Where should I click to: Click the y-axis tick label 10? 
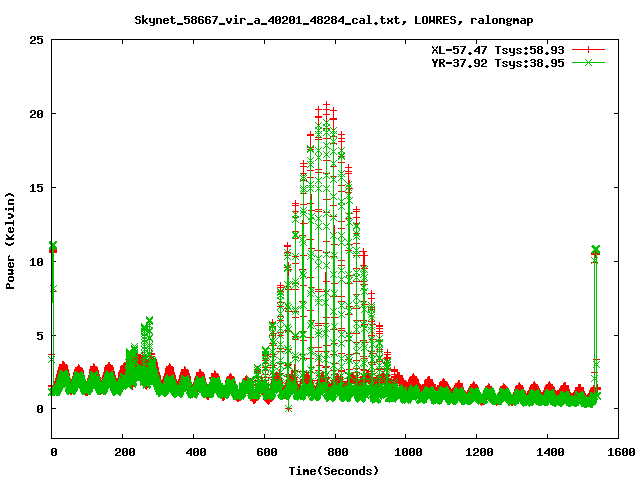pos(36,262)
